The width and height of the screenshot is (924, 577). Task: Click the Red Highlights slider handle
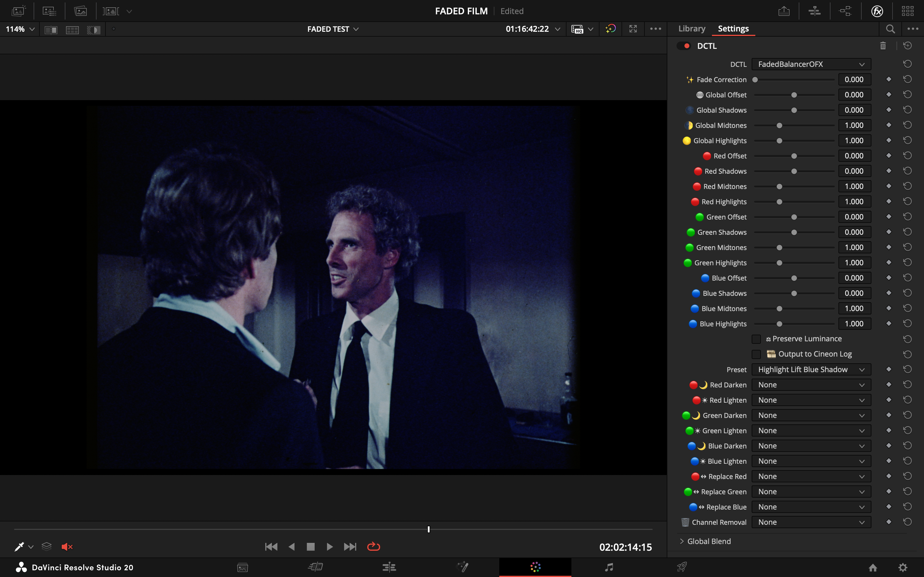pyautogui.click(x=779, y=201)
